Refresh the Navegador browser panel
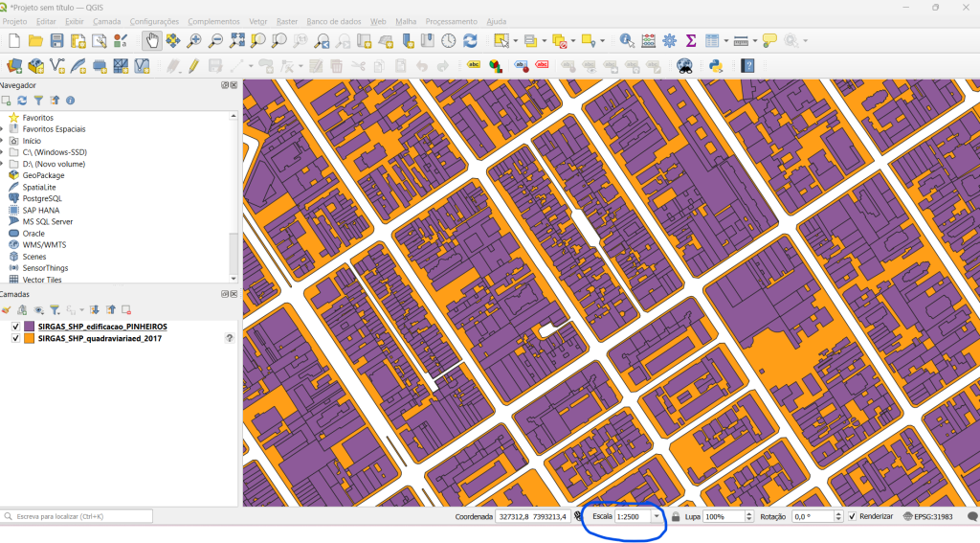Screen dimensions: 980x543 [x=22, y=101]
